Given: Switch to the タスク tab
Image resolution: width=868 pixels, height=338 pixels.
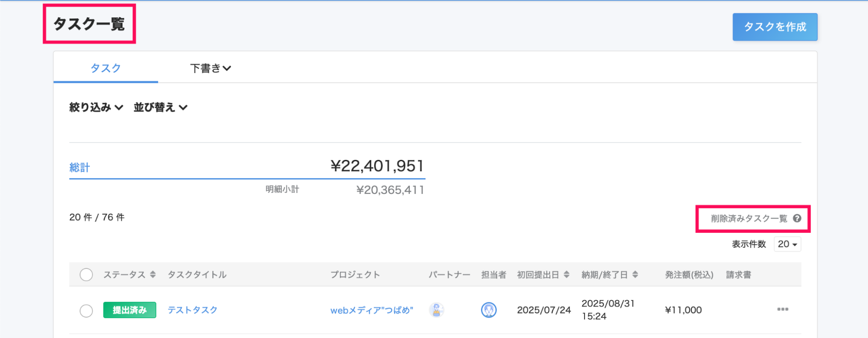Looking at the screenshot, I should tap(106, 68).
